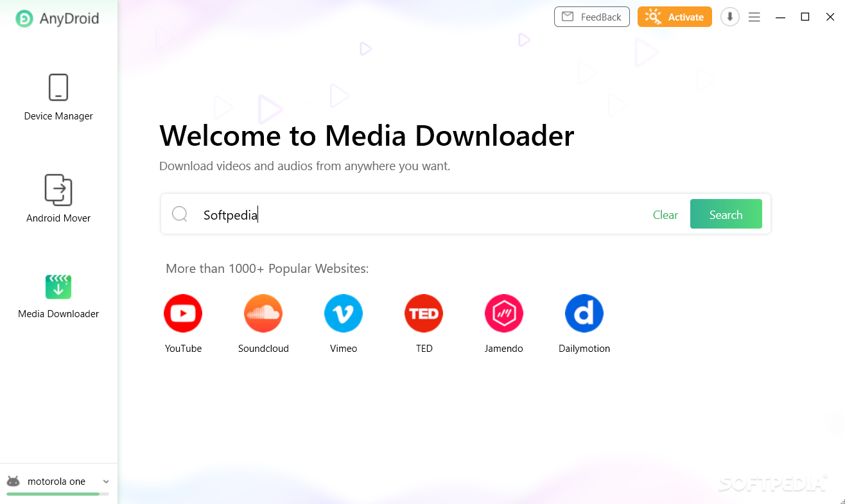Viewport: 845px width, 504px height.
Task: Maximize the AnyDroid window
Action: pyautogui.click(x=805, y=17)
